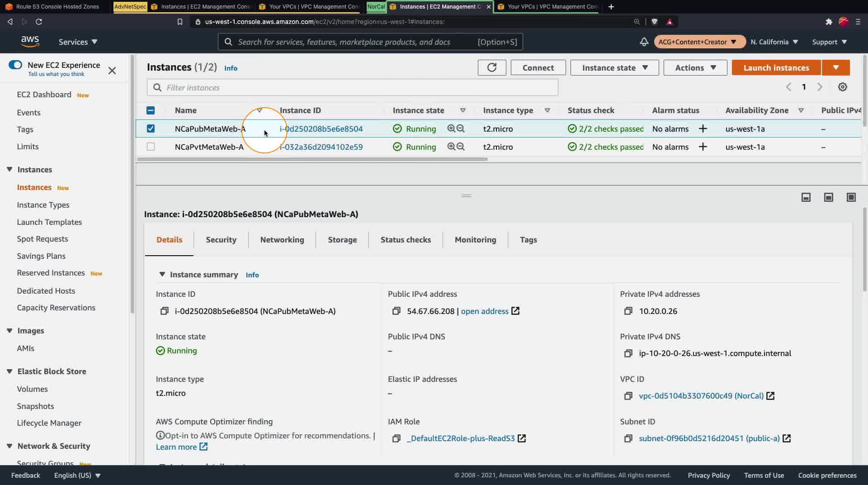Viewport: 868px width, 485px height.
Task: Click the Connect button
Action: pos(538,67)
